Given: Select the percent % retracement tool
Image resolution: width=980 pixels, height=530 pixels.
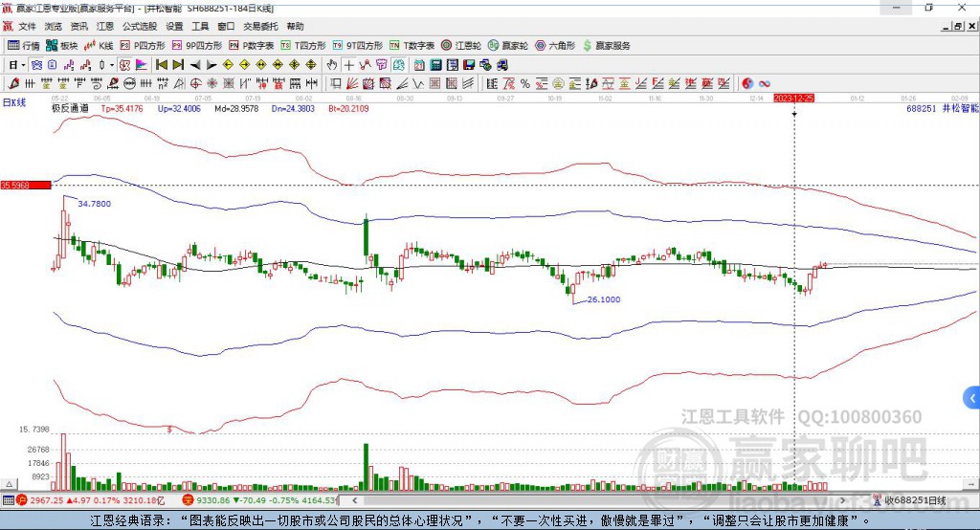Looking at the screenshot, I should 525,84.
